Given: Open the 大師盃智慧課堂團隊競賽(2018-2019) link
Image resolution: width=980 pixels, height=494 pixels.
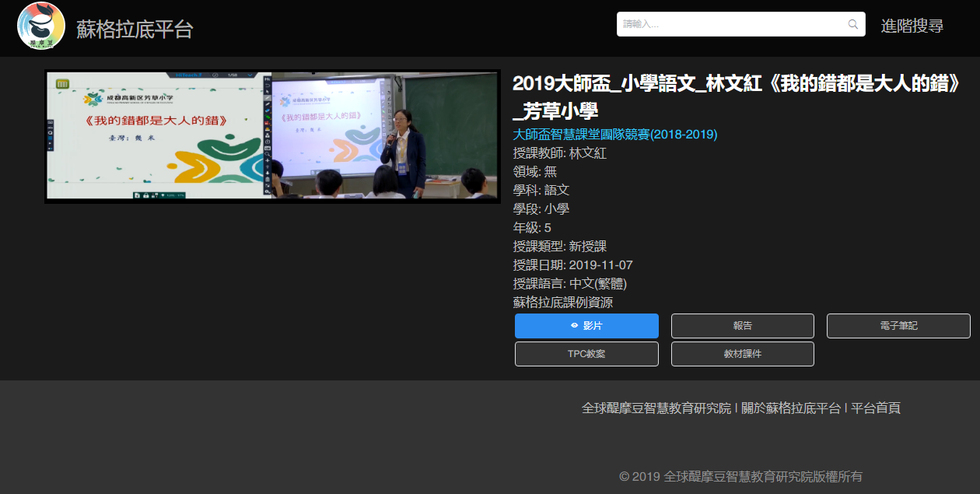Looking at the screenshot, I should [x=614, y=135].
